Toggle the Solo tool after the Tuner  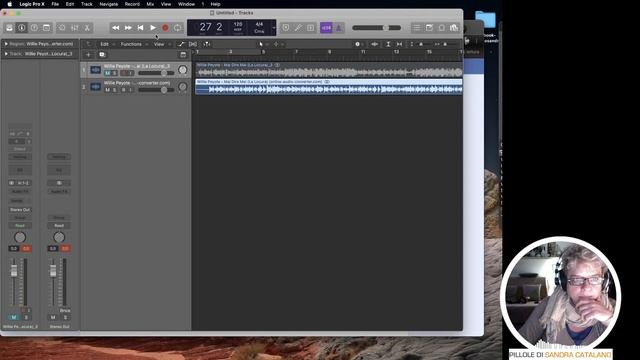pyautogui.click(x=298, y=28)
